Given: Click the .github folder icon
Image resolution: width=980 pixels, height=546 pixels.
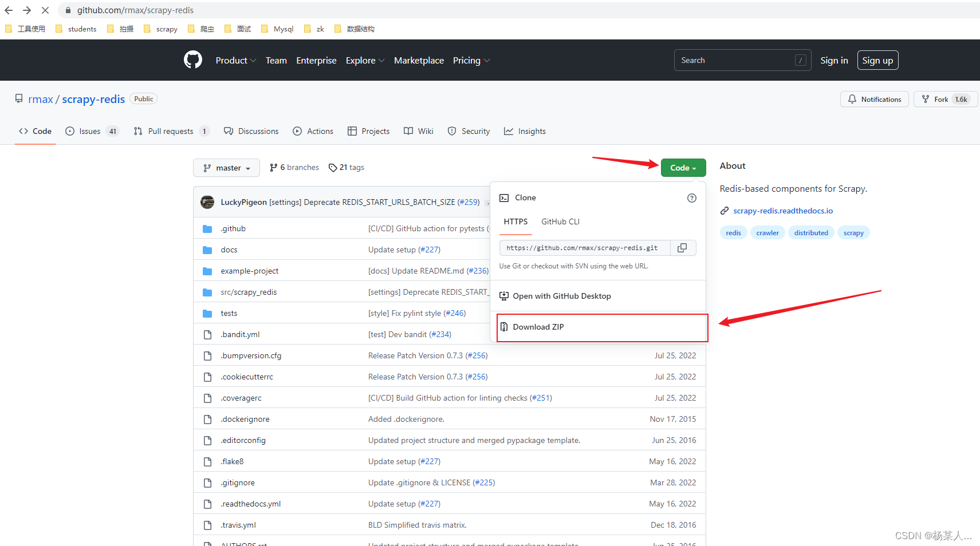Looking at the screenshot, I should pyautogui.click(x=207, y=229).
